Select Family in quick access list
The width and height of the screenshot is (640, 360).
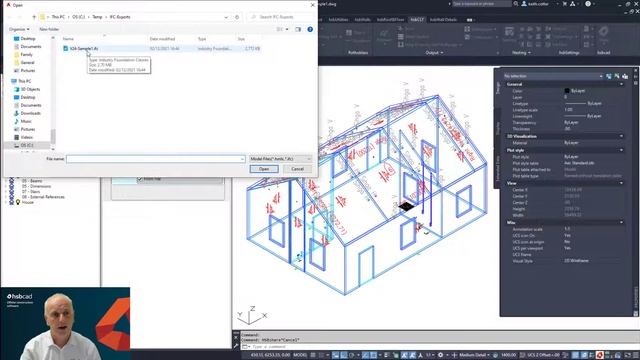(x=26, y=55)
